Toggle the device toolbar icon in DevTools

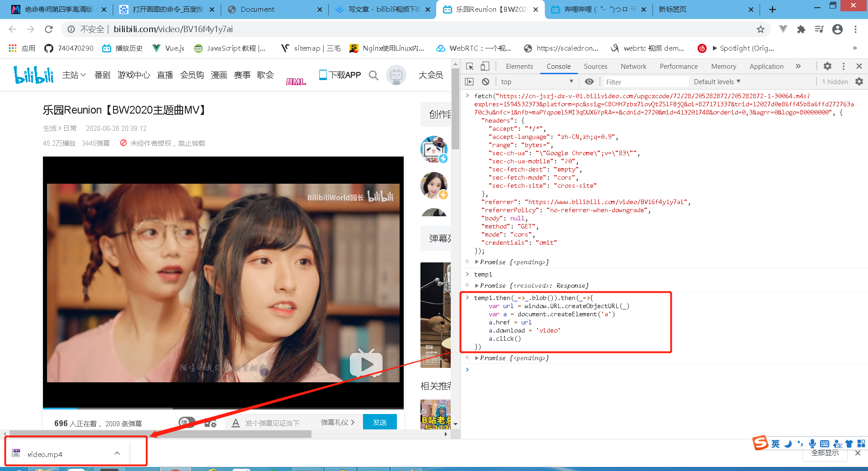[x=485, y=67]
